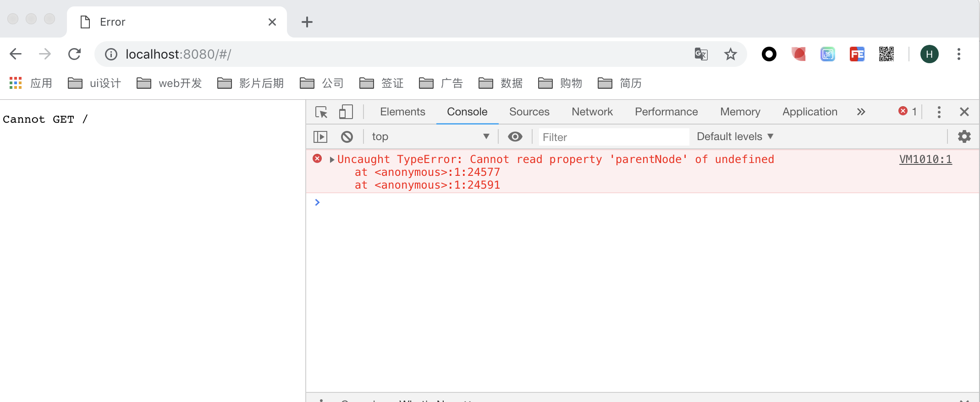Toggle the device toolbar

346,112
